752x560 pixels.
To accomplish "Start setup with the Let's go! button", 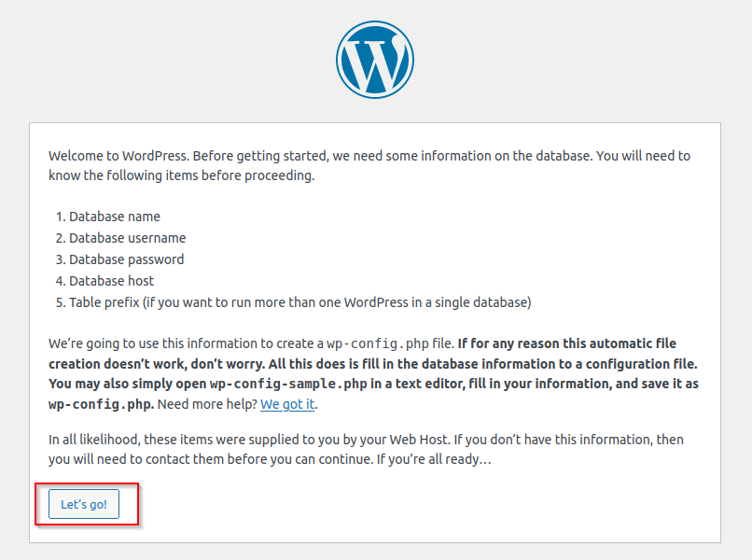I will click(x=84, y=504).
